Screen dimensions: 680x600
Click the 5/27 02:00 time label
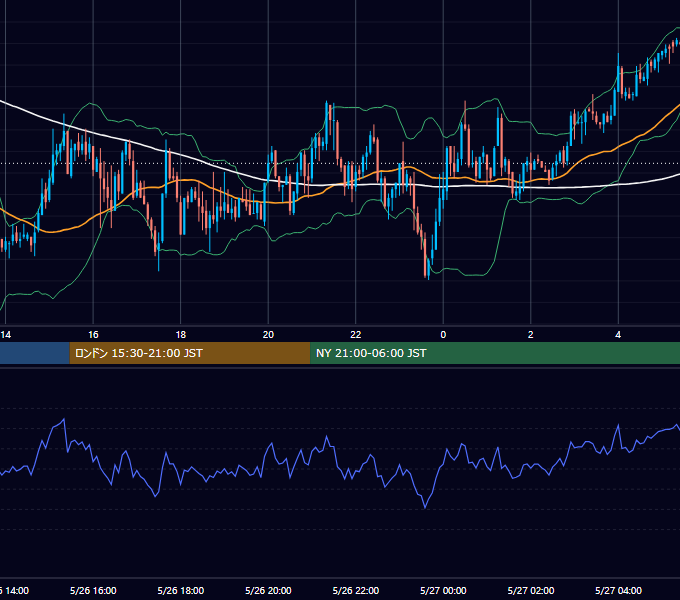coord(531,590)
